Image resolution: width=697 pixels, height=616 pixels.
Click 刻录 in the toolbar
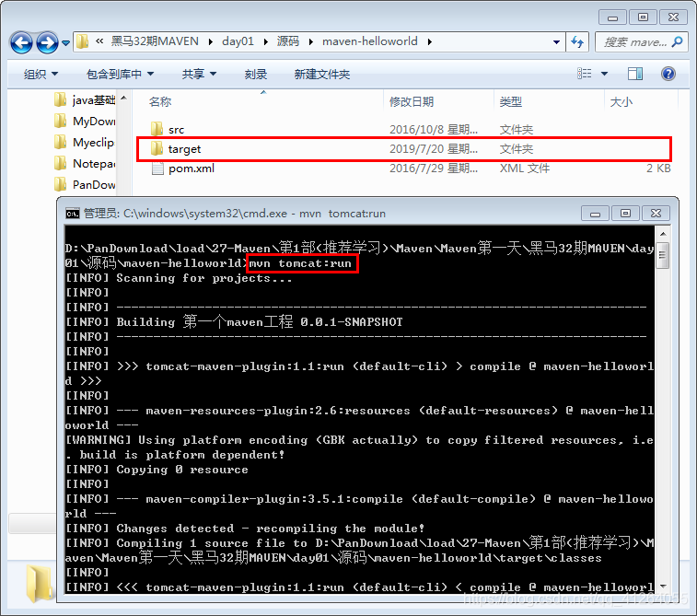256,74
